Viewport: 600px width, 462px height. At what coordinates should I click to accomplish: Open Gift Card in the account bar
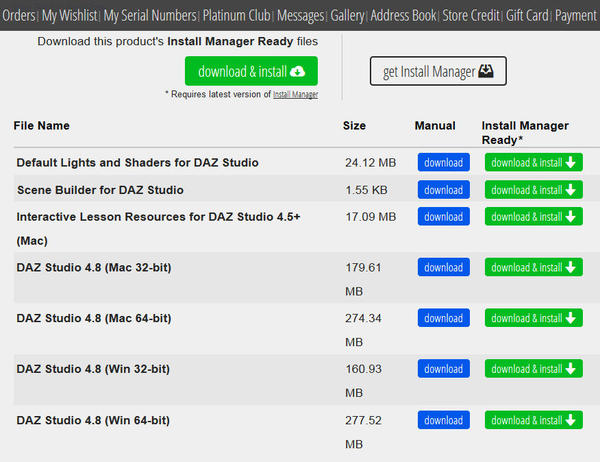coord(527,16)
